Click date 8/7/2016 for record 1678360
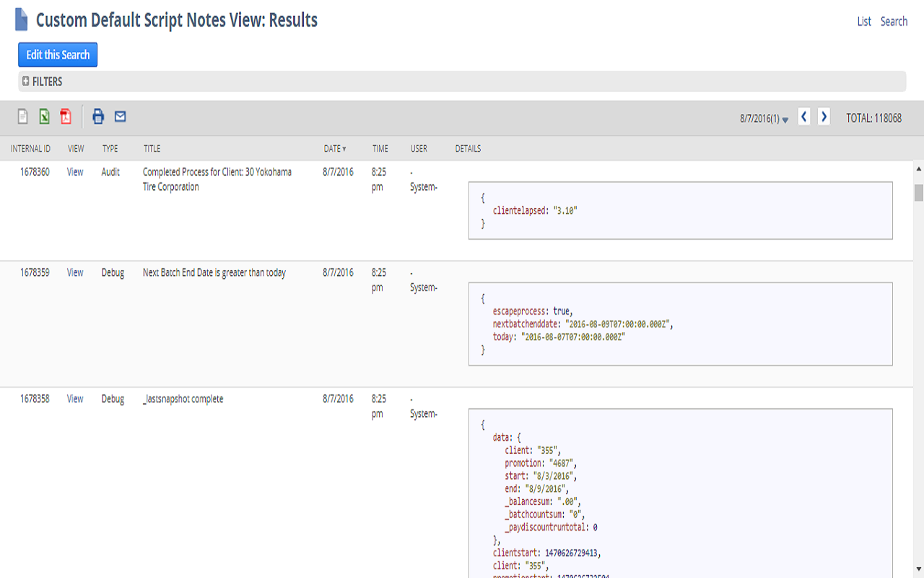924x578 pixels. pos(338,172)
